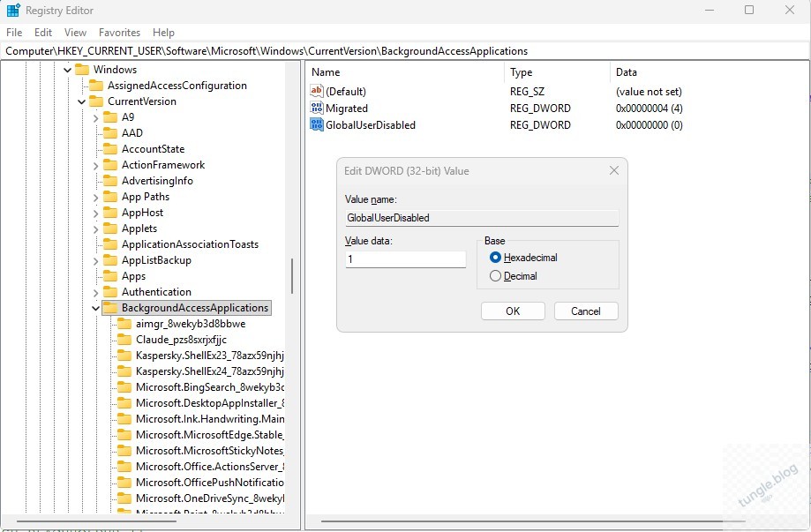Click the Registry Editor app icon
Viewport: 811px width, 532px height.
coord(13,10)
